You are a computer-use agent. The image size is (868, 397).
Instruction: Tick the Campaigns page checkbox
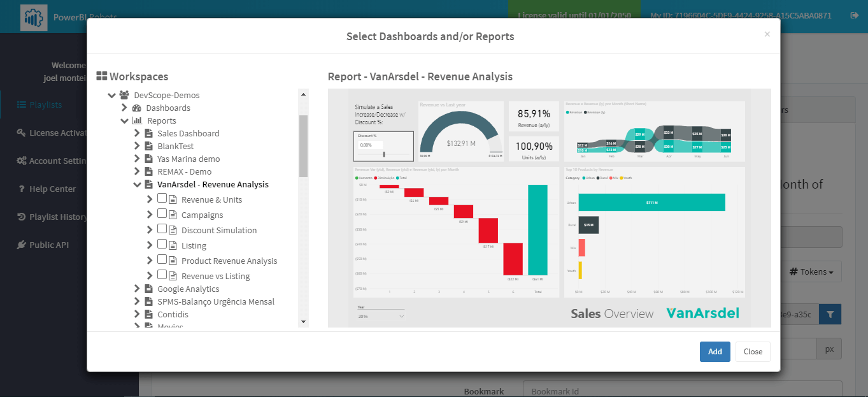click(x=162, y=214)
